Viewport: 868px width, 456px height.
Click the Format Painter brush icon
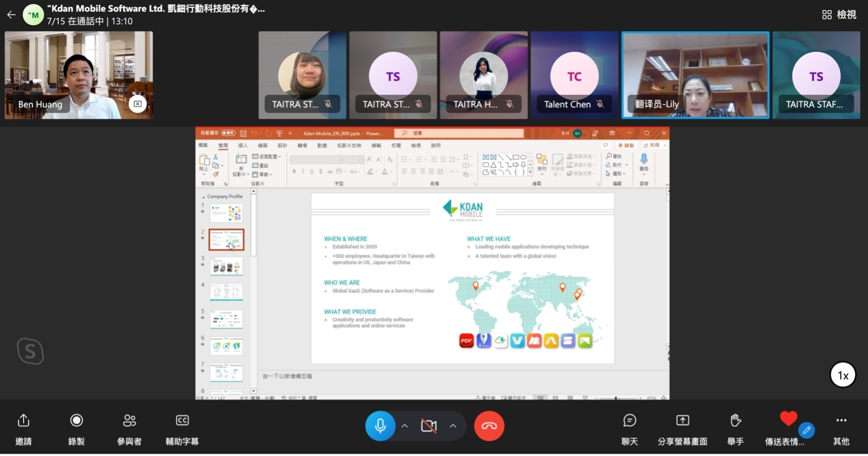pyautogui.click(x=215, y=174)
